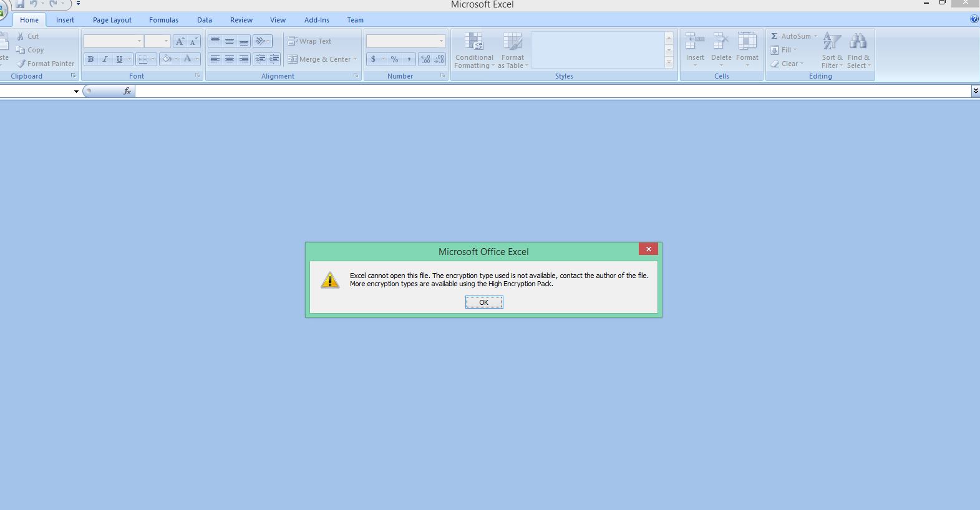Open the Page Layout tab
This screenshot has height=510, width=980.
112,20
